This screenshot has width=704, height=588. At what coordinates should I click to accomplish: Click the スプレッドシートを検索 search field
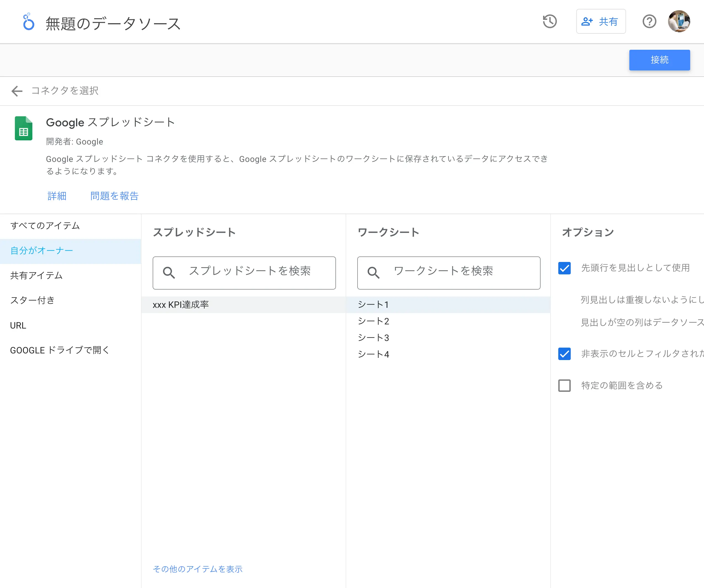(x=244, y=273)
